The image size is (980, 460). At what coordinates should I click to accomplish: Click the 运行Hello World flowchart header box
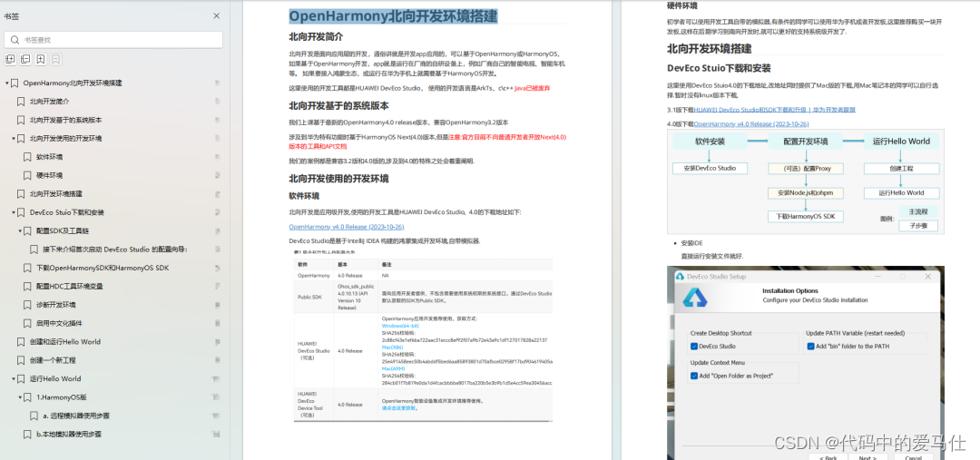[x=901, y=142]
